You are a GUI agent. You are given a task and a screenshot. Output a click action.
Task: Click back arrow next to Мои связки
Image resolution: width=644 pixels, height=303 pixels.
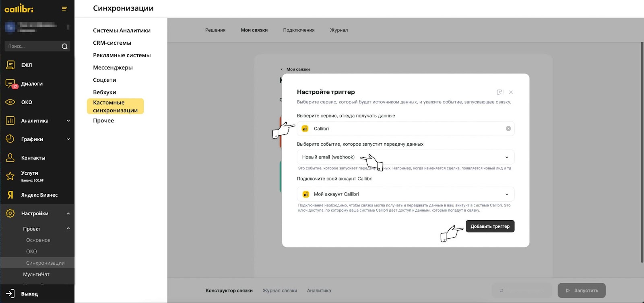click(x=282, y=69)
